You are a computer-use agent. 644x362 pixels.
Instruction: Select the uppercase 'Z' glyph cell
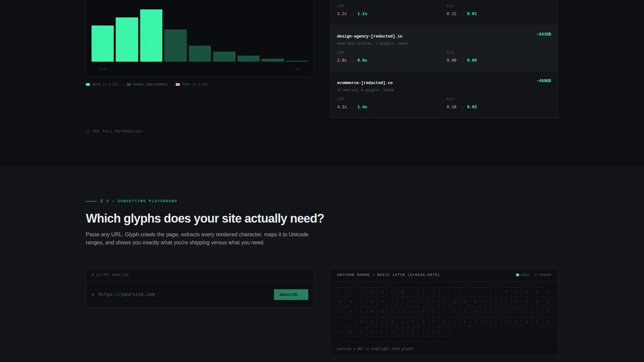point(506,312)
